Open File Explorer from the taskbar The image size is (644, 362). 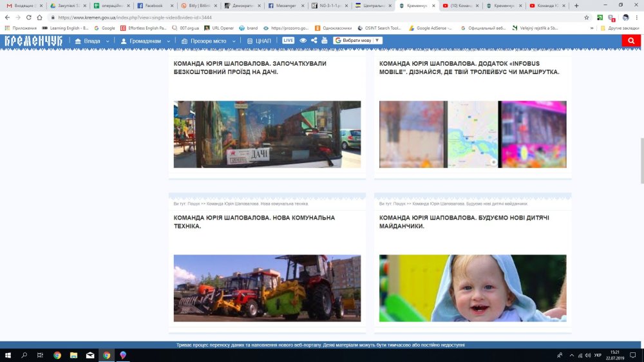click(73, 355)
